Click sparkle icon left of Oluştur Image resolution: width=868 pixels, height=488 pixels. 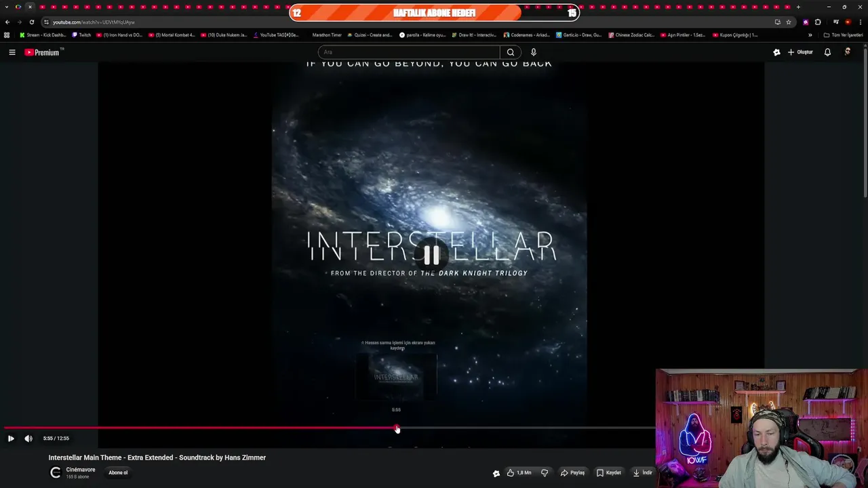(776, 52)
